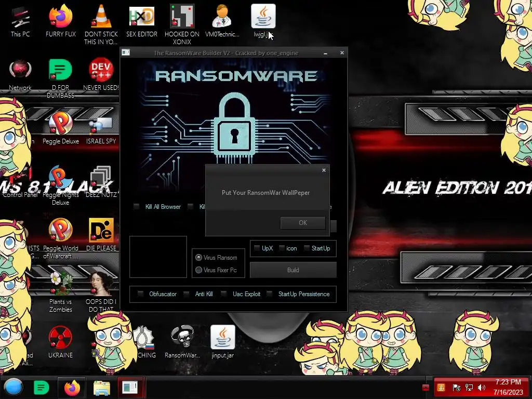532x399 pixels.
Task: Open HOOKED ON XONIX shortcut
Action: 182,24
